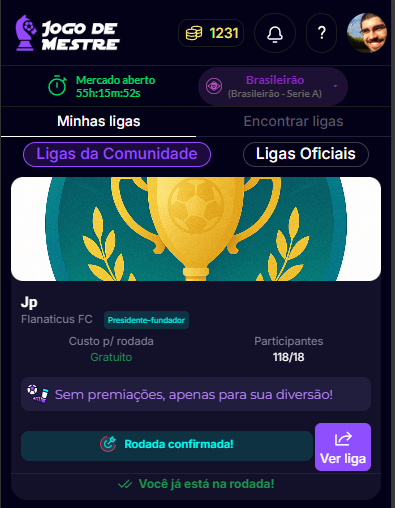Screen dimensions: 395x508
Task: Click the green market stopwatch icon
Action: tap(57, 86)
